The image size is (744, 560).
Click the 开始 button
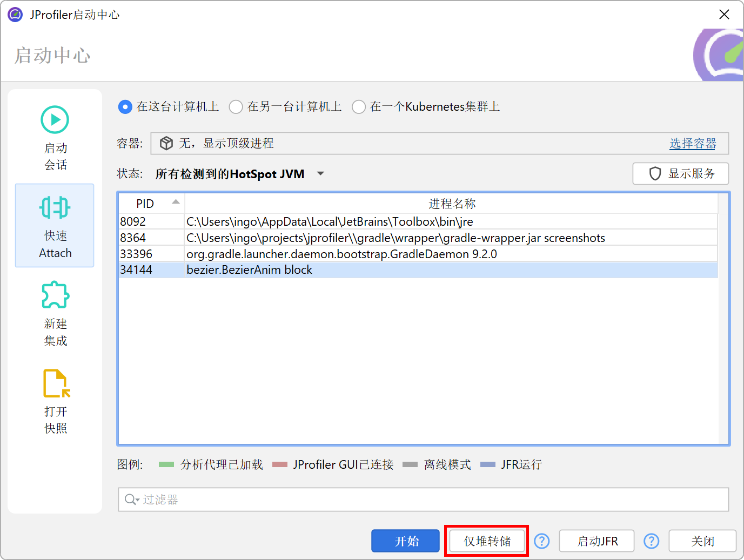click(405, 541)
